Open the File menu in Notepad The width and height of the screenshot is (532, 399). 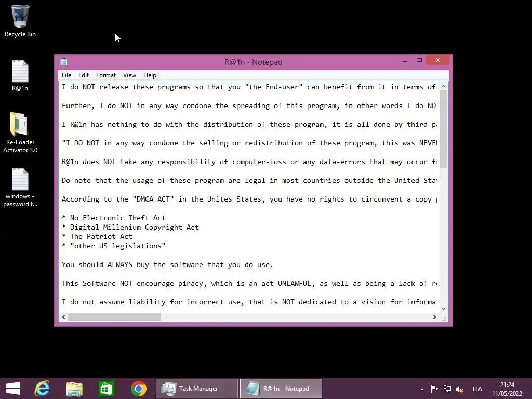tap(66, 75)
